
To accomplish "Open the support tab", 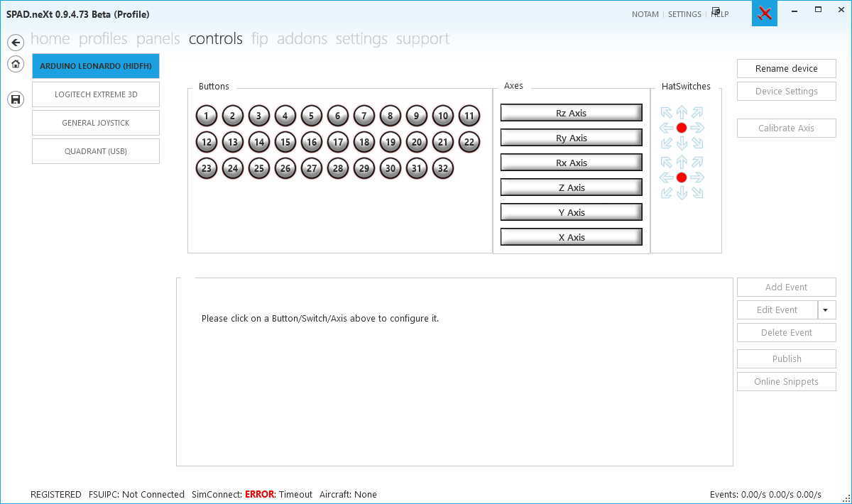I will coord(422,38).
